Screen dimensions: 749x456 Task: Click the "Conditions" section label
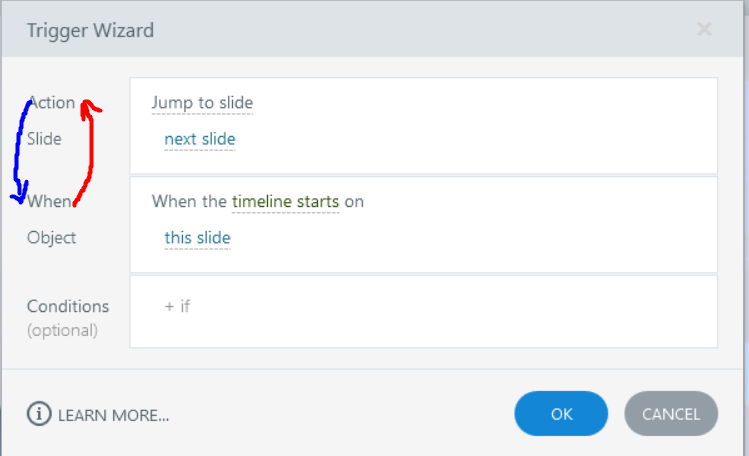68,306
